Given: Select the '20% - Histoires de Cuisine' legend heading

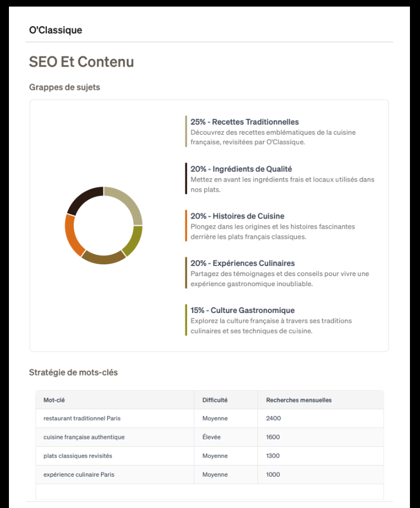Looking at the screenshot, I should pos(237,216).
